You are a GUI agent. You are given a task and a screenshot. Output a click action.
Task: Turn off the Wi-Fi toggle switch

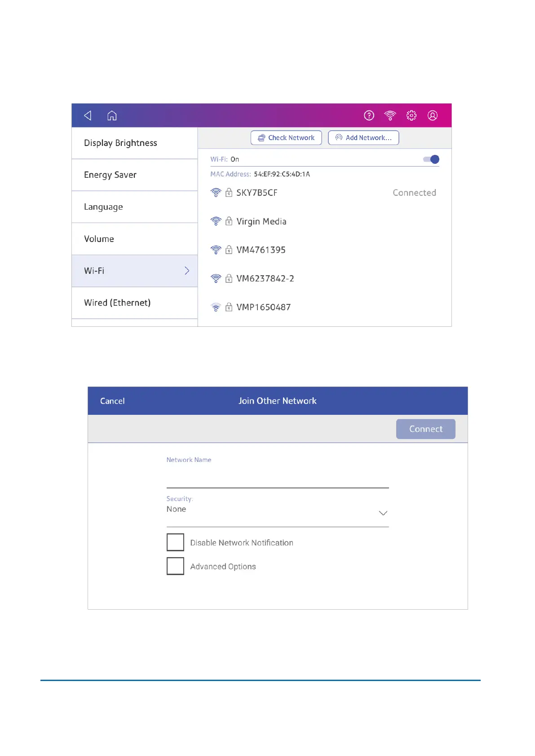pyautogui.click(x=431, y=159)
